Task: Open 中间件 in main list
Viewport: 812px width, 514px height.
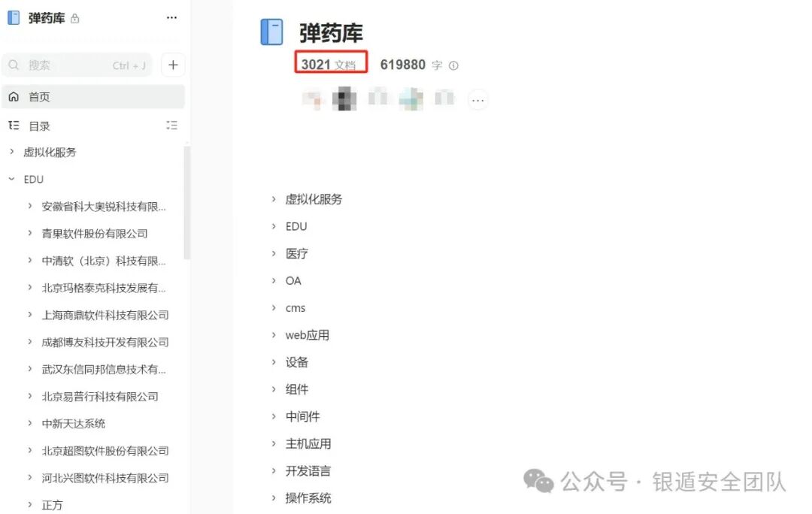Action: click(302, 417)
